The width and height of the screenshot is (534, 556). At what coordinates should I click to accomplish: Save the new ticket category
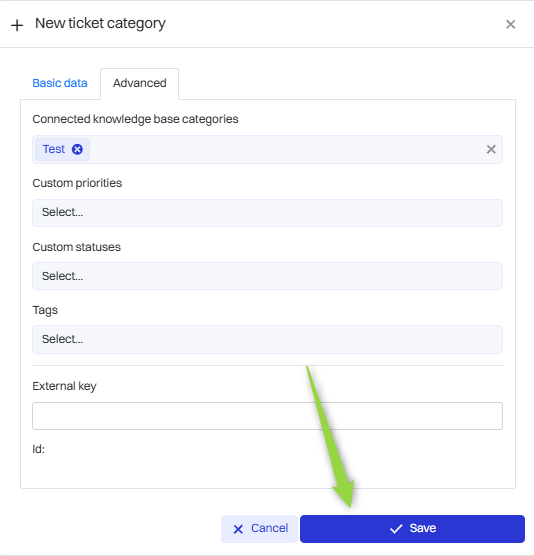coord(412,529)
